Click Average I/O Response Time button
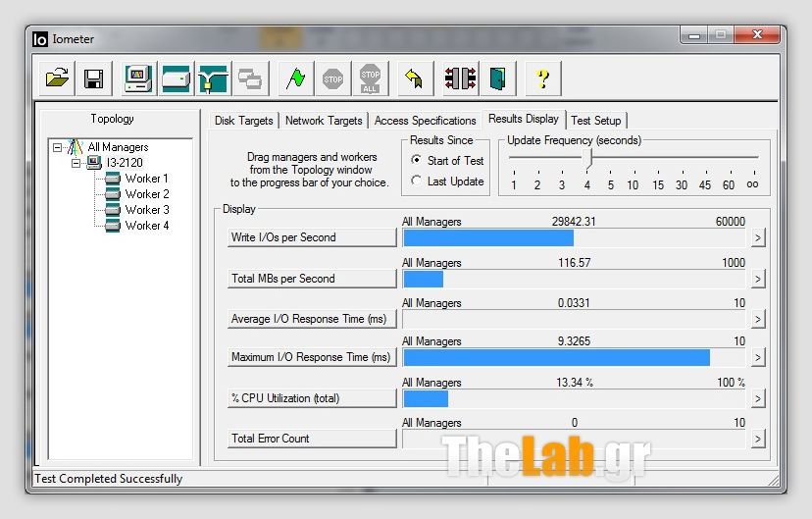The height and width of the screenshot is (519, 812). 312,319
